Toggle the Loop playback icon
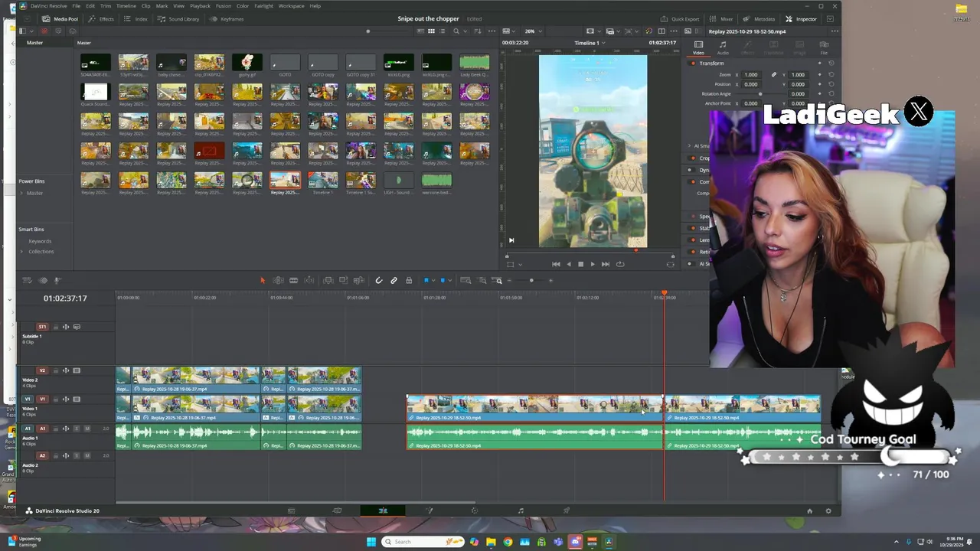Screen dimensions: 980x551 pos(620,264)
